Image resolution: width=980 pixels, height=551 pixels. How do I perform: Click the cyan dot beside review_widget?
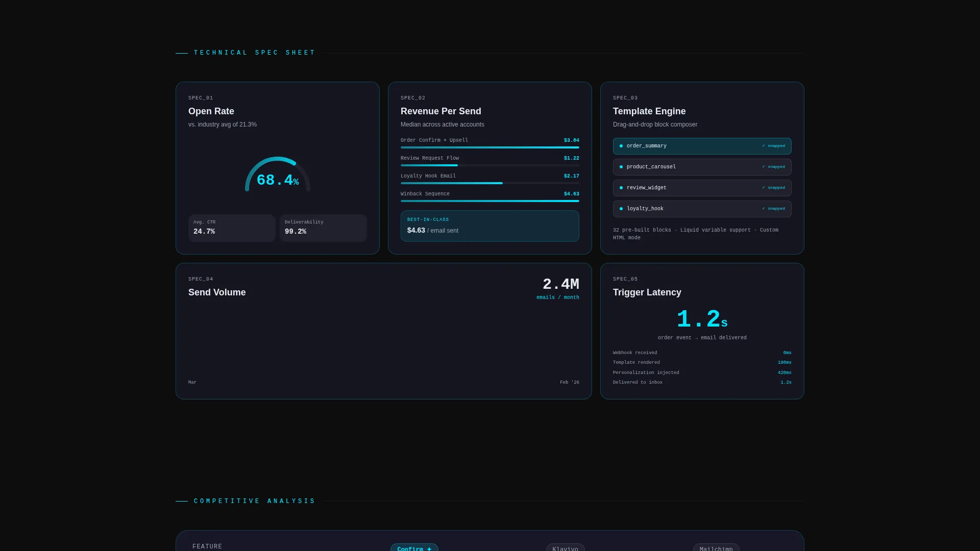coord(621,188)
